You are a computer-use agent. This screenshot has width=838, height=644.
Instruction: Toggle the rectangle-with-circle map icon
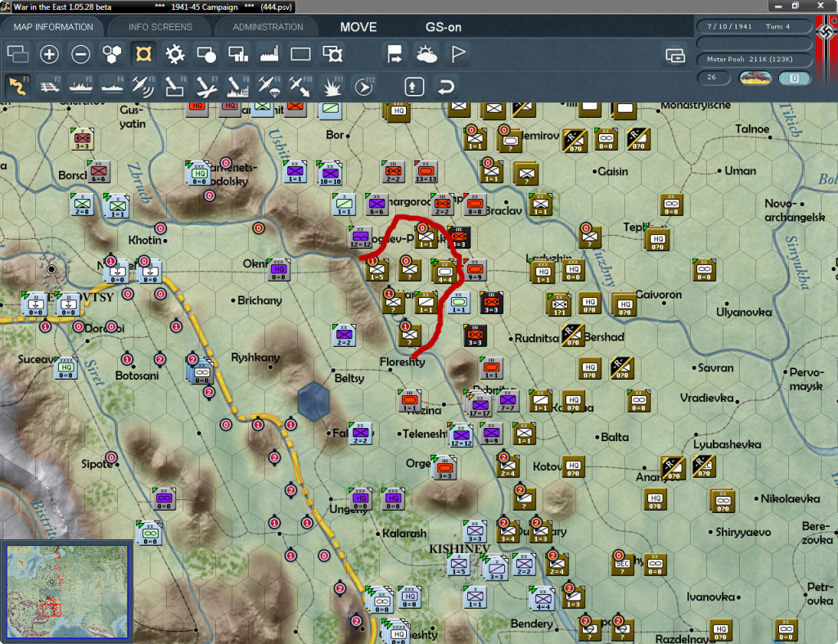(206, 54)
